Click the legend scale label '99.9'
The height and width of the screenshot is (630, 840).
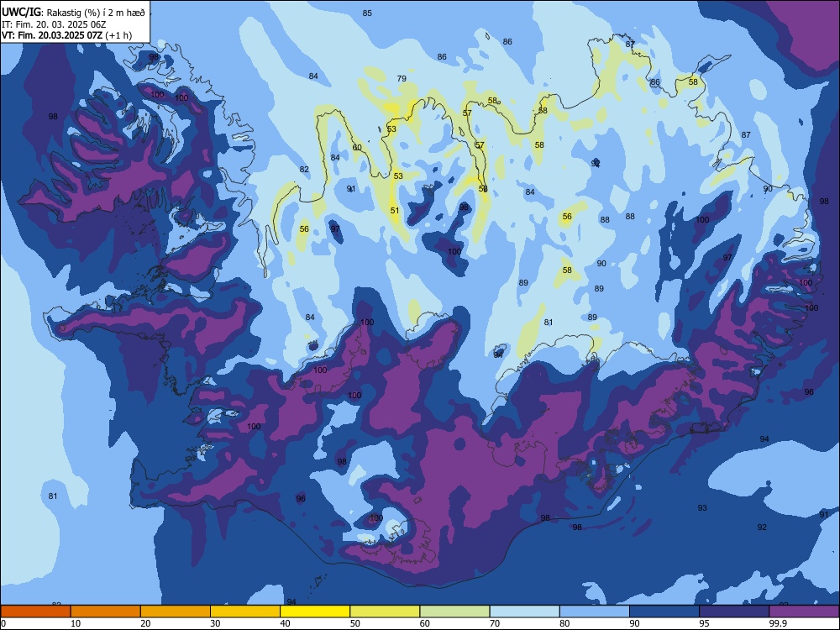pos(778,623)
